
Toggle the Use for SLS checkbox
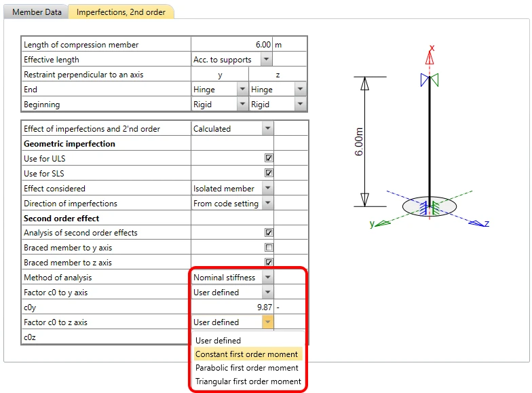269,172
